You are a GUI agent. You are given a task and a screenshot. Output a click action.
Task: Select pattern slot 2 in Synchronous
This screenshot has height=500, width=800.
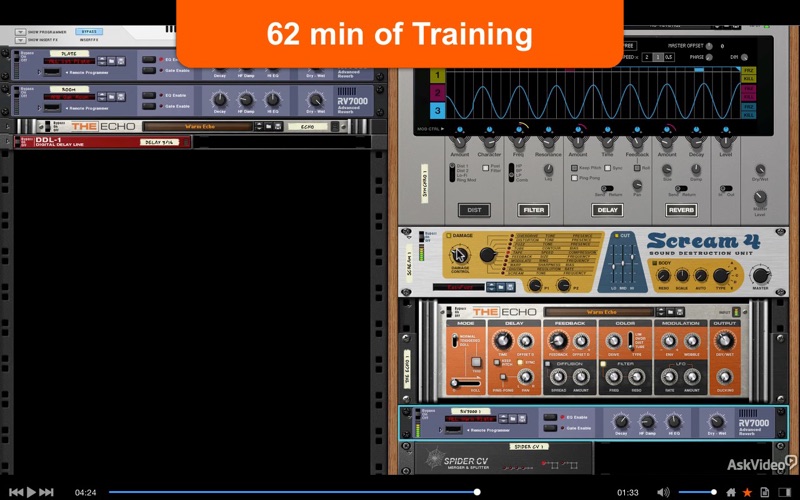[437, 93]
